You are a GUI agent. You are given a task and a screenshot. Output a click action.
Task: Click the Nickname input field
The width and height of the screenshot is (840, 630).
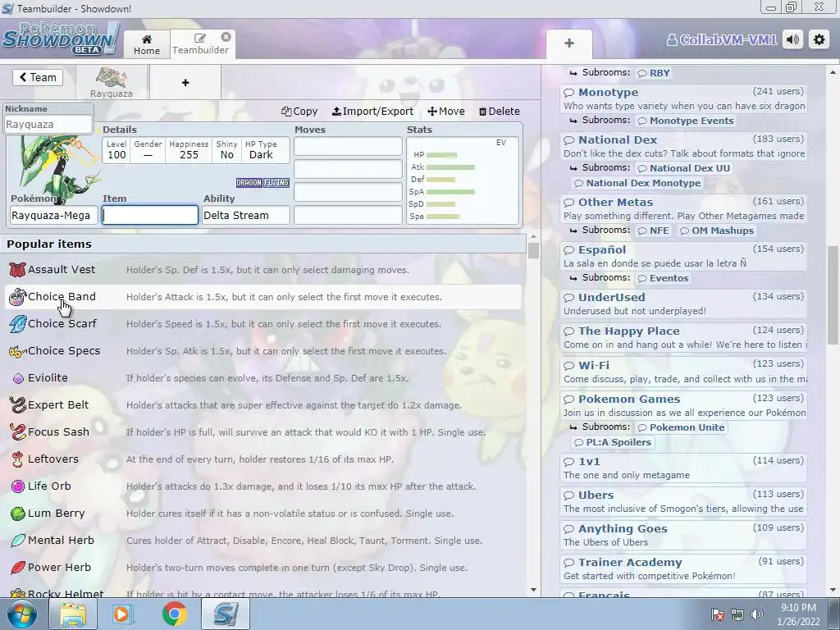click(x=48, y=125)
